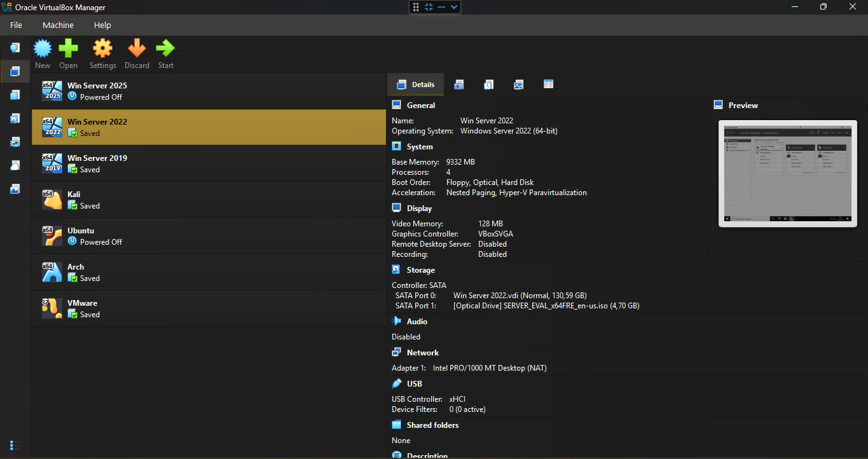Open General settings via its section header
Image resolution: width=868 pixels, height=459 pixels.
coord(421,106)
